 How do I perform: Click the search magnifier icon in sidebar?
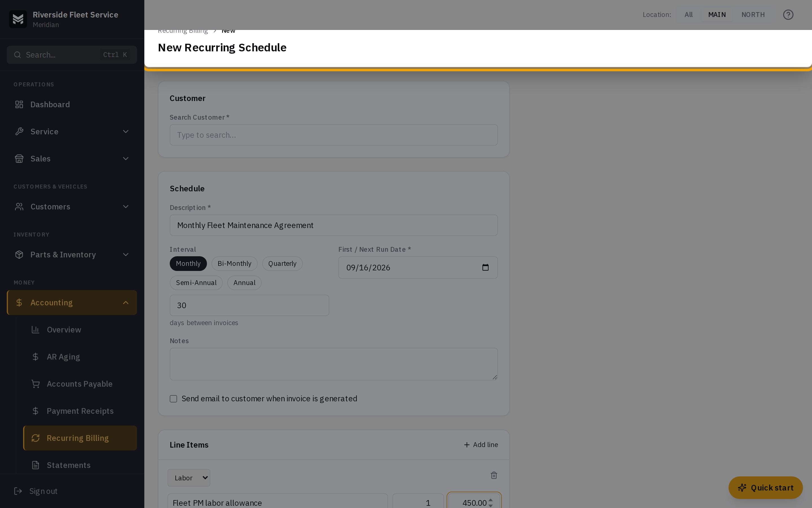tap(17, 55)
